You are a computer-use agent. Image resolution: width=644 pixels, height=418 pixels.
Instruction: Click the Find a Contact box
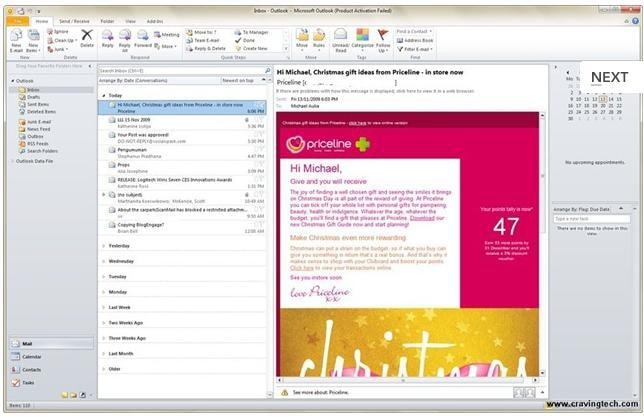414,32
